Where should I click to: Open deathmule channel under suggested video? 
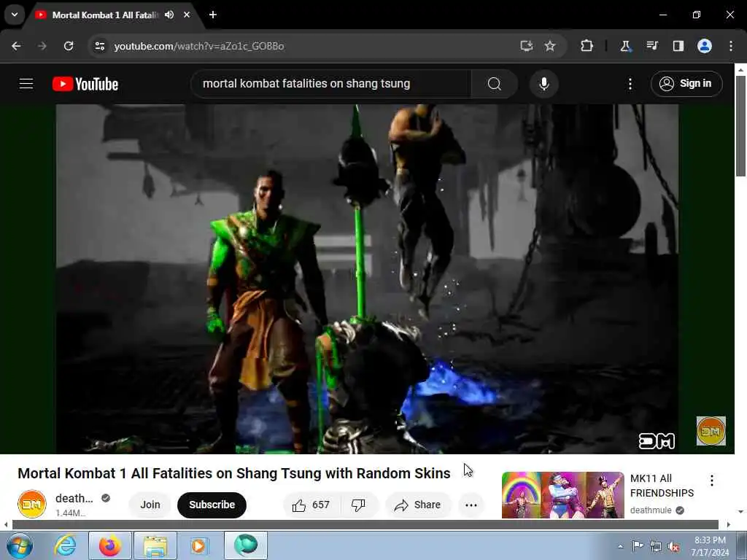pos(651,510)
